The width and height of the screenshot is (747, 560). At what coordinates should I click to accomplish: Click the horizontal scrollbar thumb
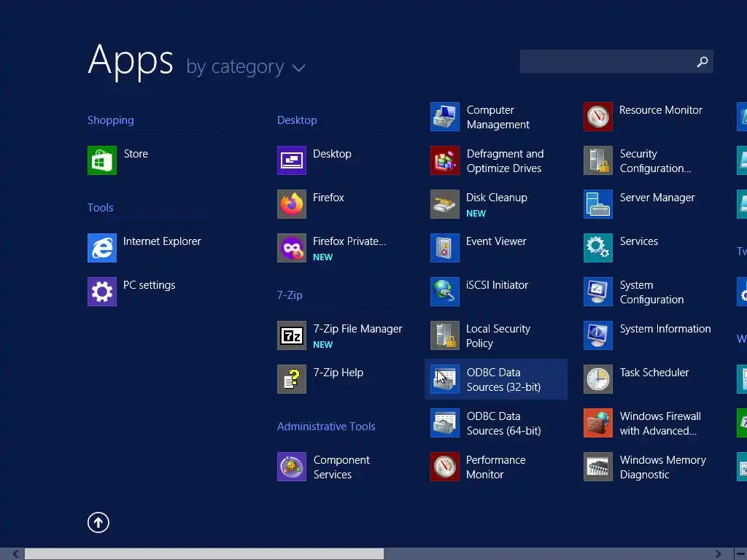pyautogui.click(x=204, y=554)
